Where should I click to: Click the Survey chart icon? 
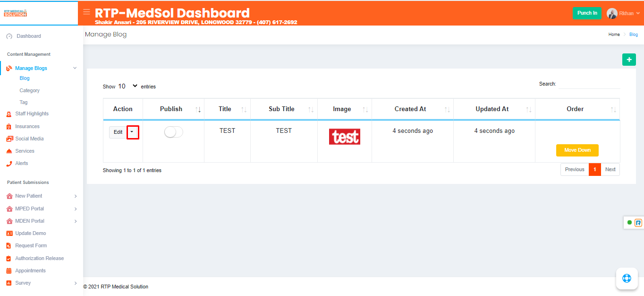click(x=9, y=283)
